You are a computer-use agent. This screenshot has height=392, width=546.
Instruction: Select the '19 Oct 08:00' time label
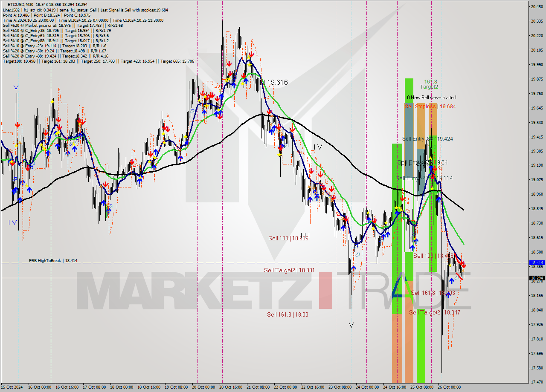coord(176,387)
